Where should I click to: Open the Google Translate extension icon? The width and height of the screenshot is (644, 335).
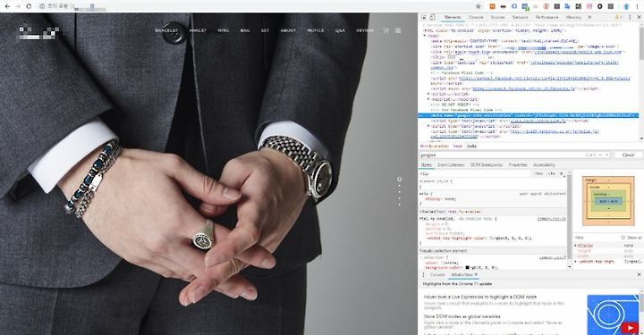coord(568,6)
